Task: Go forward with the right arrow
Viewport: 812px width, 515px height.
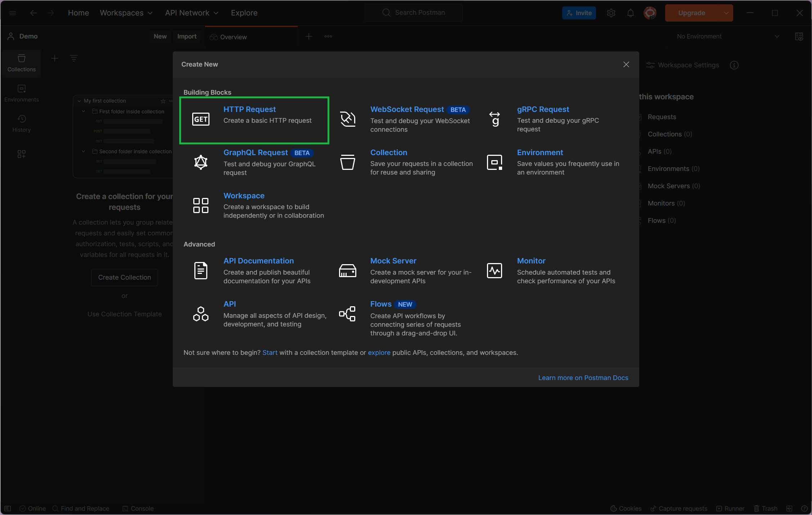Action: tap(51, 13)
